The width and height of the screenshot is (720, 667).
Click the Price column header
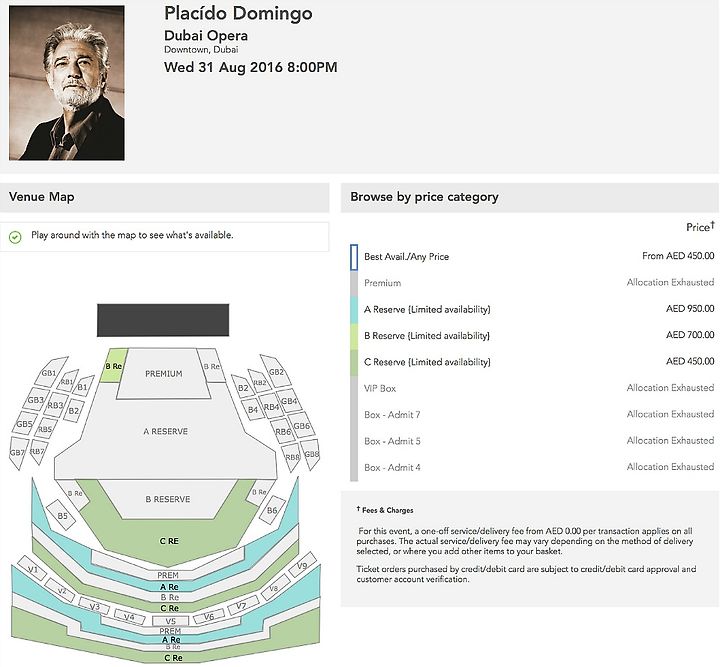700,227
